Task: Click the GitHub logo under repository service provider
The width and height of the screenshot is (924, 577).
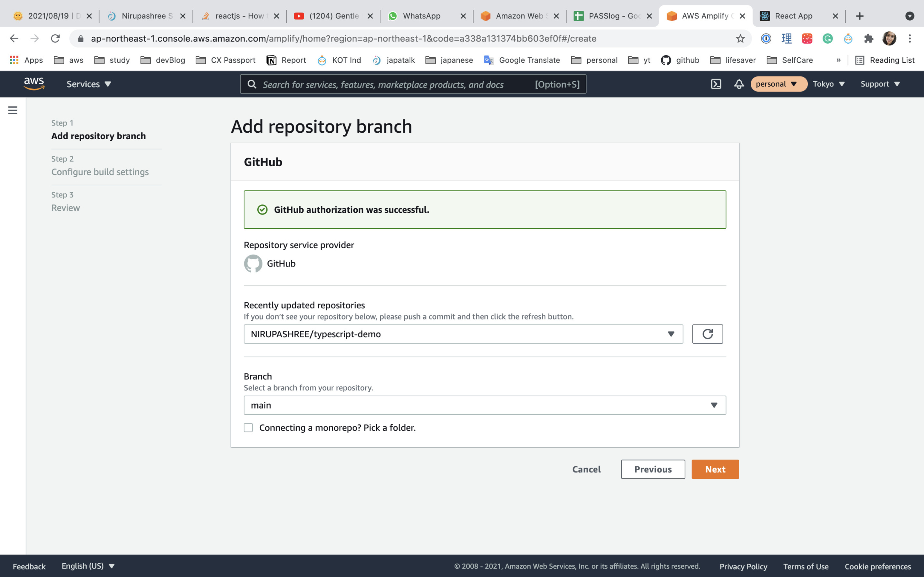Action: [253, 263]
